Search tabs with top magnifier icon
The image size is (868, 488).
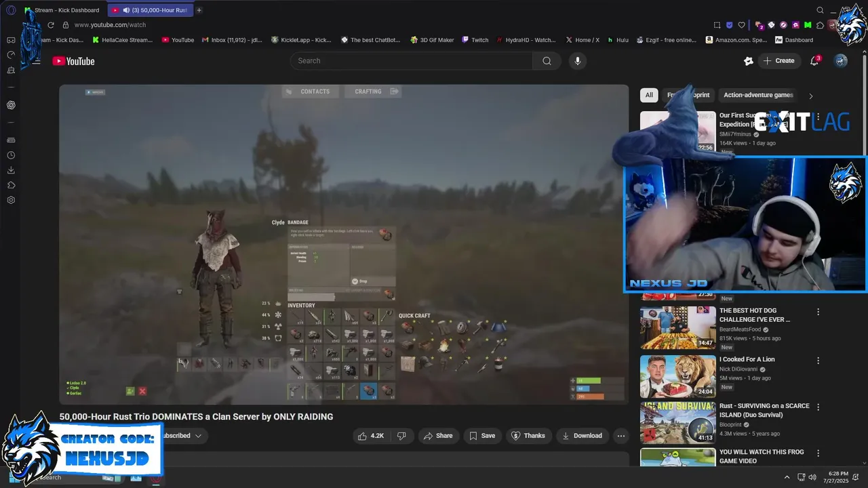click(820, 10)
